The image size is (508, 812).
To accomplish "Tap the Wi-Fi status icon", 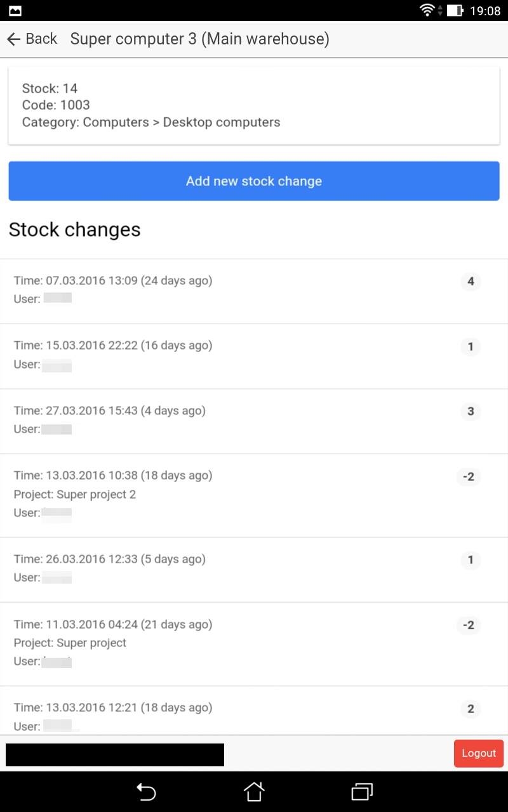I will [x=427, y=10].
